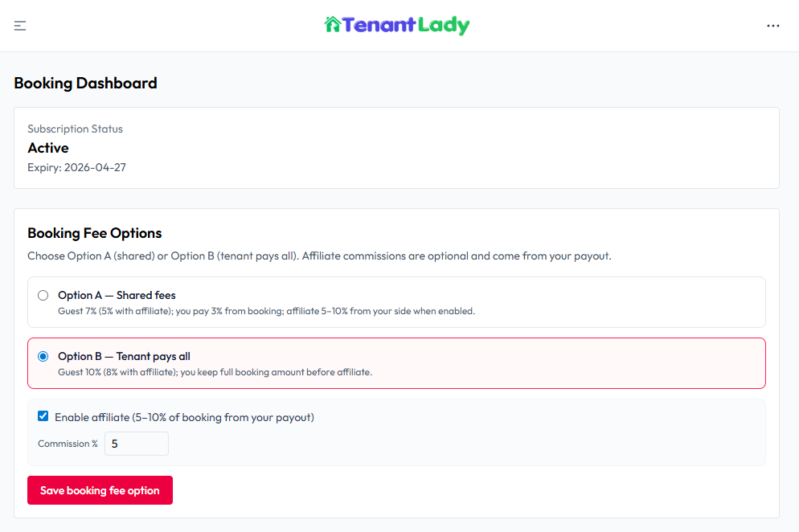Click the green house logo icon
799x532 pixels.
(x=333, y=25)
